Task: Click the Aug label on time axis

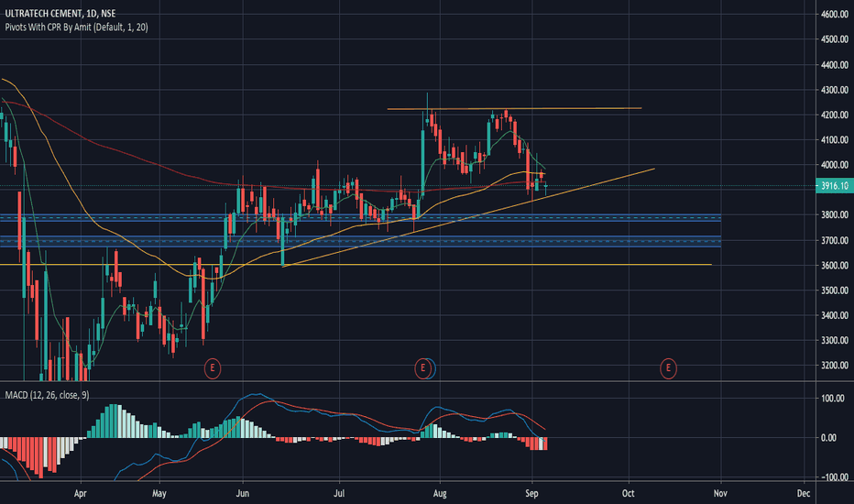Action: click(x=440, y=494)
